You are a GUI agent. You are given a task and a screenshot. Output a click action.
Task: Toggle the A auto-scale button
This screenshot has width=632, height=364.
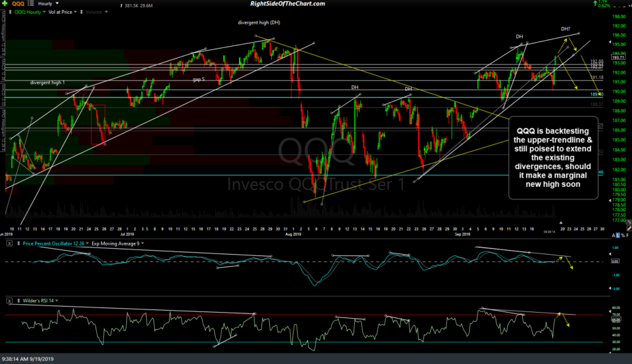[x=614, y=236]
